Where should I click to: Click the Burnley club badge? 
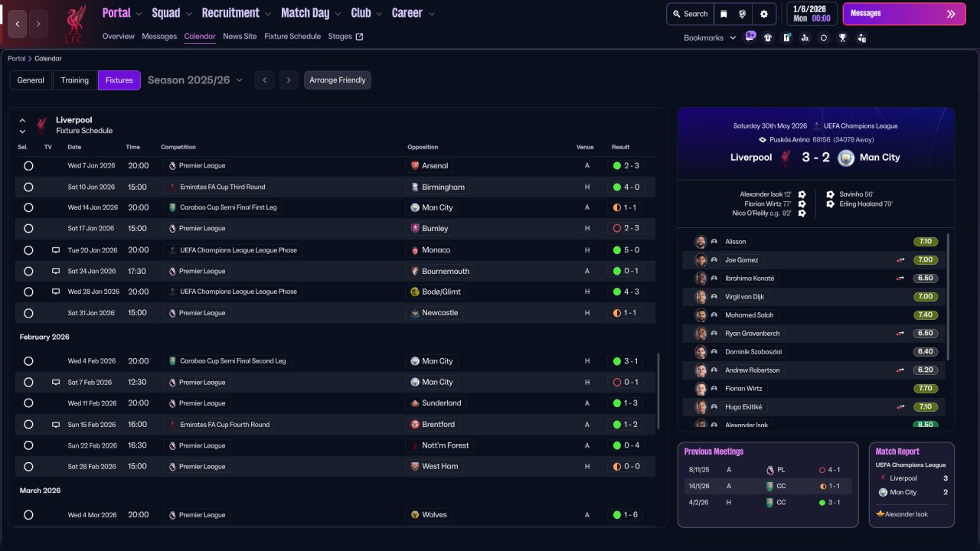pyautogui.click(x=415, y=228)
